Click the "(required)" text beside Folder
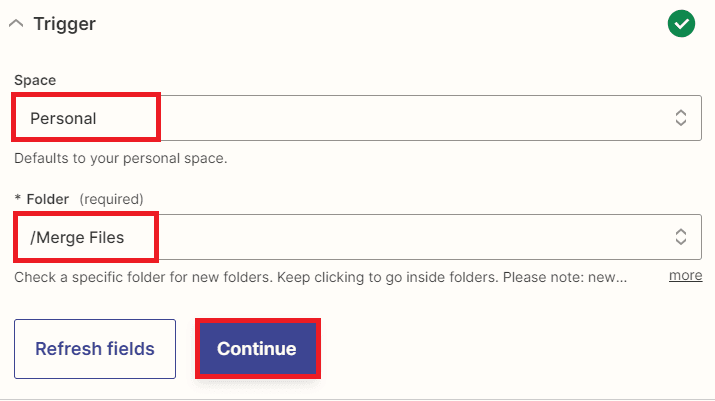 (x=111, y=198)
